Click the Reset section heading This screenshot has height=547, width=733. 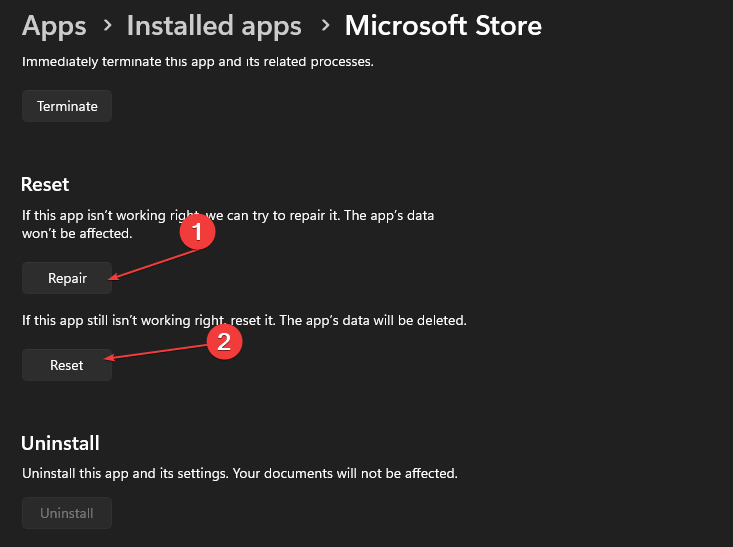45,185
